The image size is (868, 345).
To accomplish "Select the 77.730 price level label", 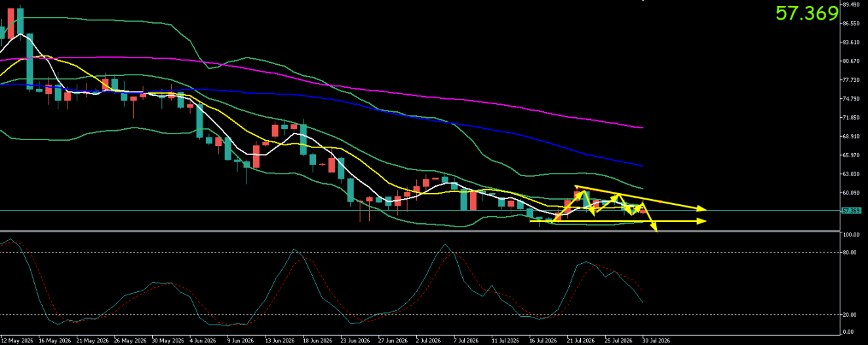I will 852,80.
